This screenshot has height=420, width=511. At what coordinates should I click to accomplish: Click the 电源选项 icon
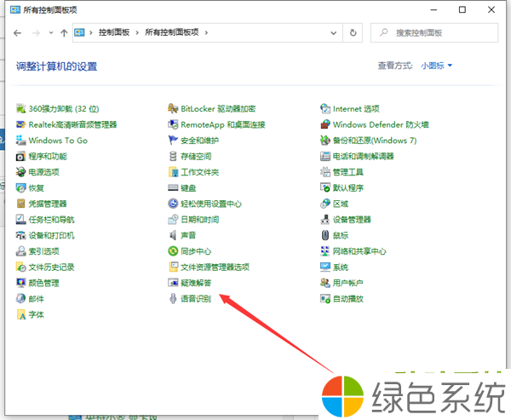pyautogui.click(x=20, y=172)
